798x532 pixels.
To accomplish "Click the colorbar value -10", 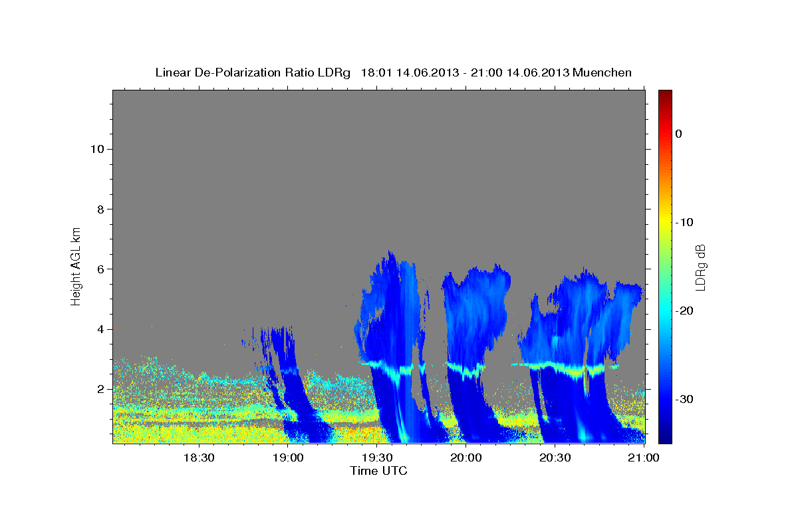I will click(x=684, y=222).
